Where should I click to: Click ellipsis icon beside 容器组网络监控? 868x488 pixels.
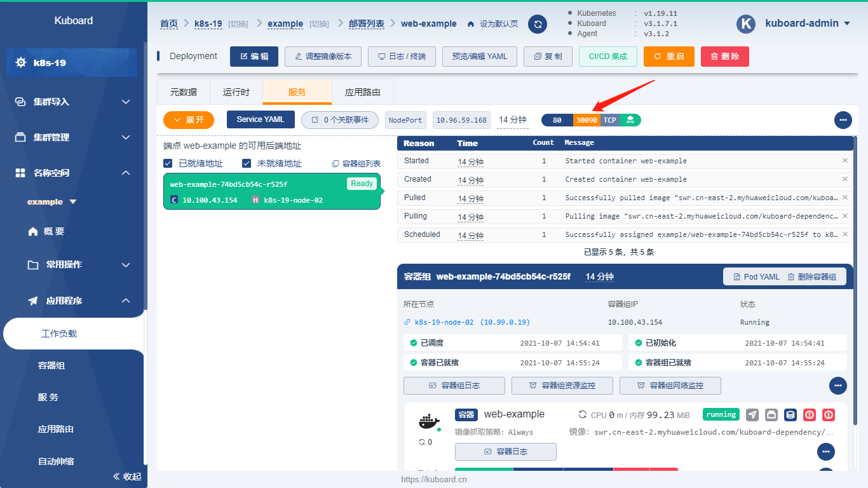(838, 385)
